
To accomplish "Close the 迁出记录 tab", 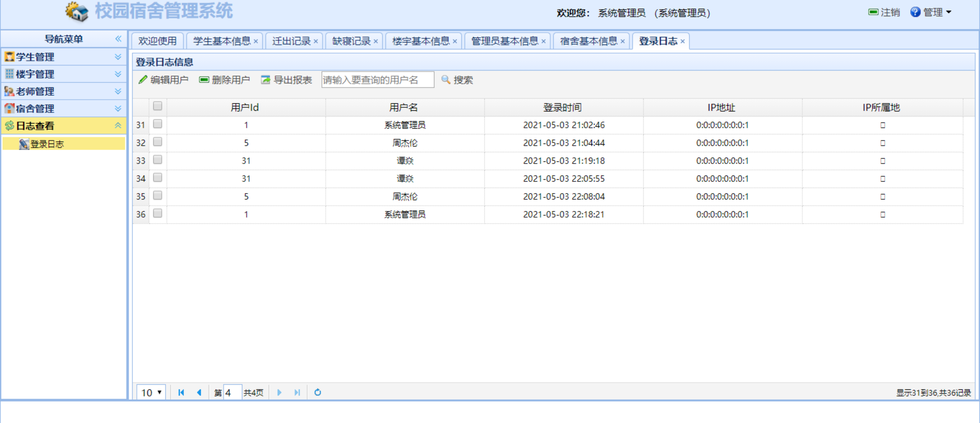I will point(316,41).
